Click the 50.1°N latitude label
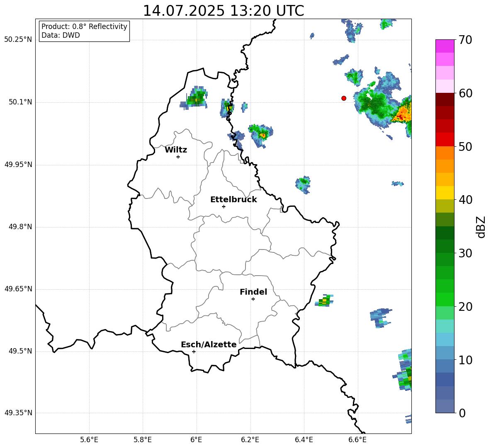The image size is (491, 448). (20, 102)
